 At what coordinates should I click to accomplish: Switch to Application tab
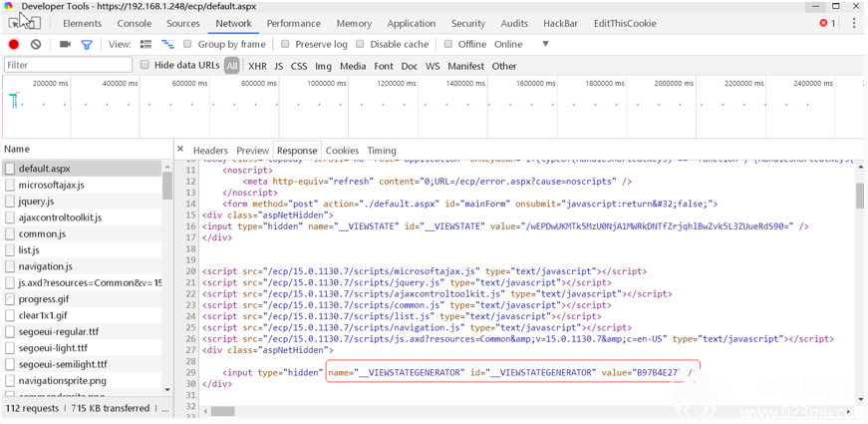tap(412, 23)
